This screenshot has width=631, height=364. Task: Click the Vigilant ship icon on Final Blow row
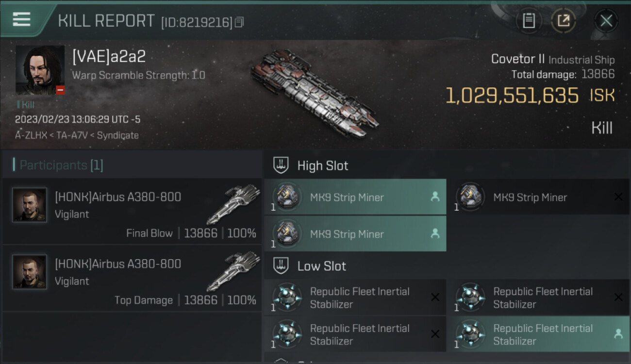coord(238,204)
